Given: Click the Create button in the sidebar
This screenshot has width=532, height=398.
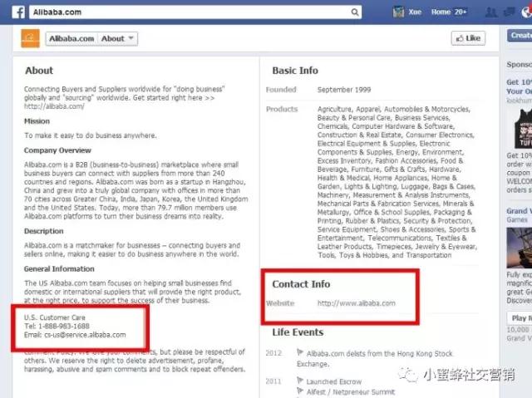Looking at the screenshot, I should [x=520, y=36].
